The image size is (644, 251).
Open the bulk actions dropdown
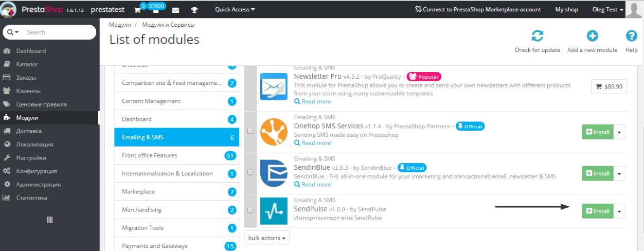point(267,238)
